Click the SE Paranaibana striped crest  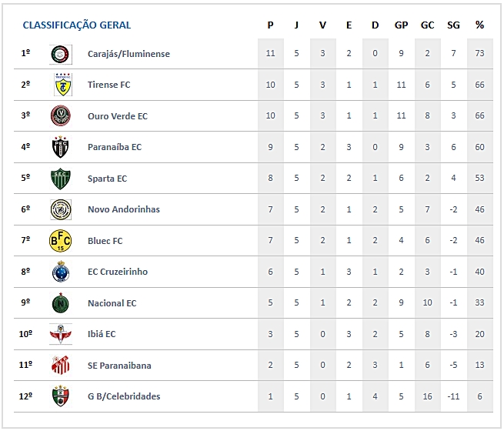tap(61, 366)
